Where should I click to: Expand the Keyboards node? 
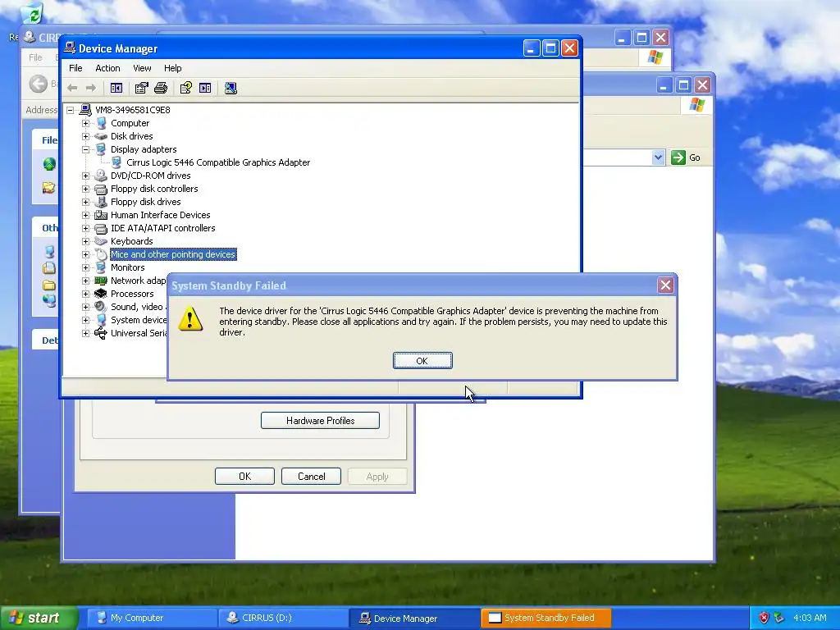[85, 242]
